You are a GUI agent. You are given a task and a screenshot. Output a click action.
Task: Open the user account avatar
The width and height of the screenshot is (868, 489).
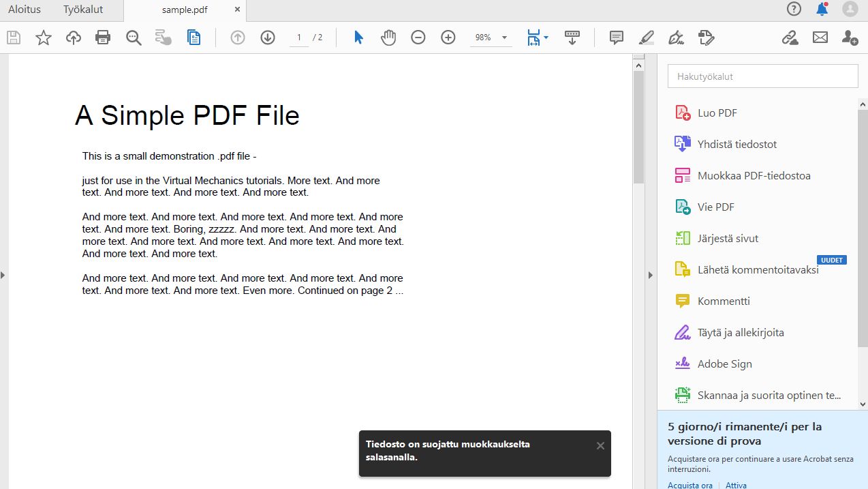tap(850, 9)
